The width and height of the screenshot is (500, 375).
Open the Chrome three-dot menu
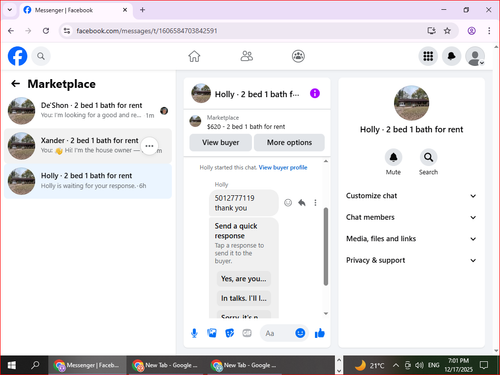click(489, 31)
